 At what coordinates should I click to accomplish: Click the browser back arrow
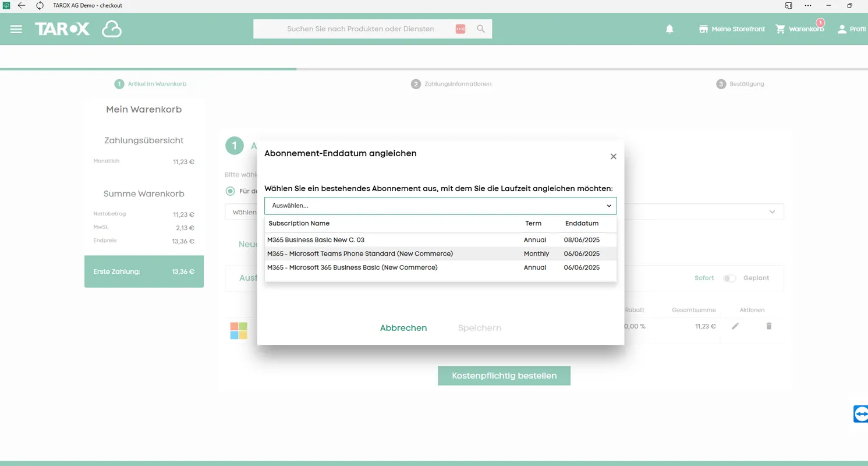pos(22,6)
